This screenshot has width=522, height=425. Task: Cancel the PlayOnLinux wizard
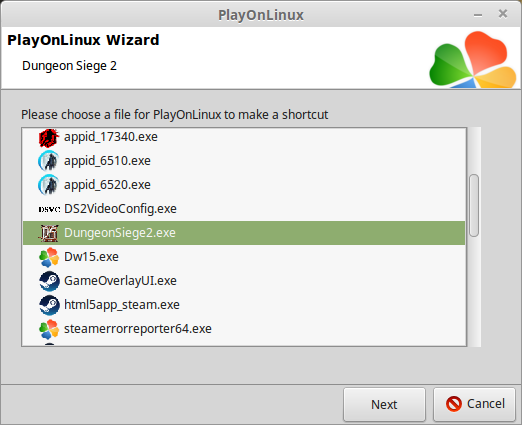pyautogui.click(x=474, y=404)
